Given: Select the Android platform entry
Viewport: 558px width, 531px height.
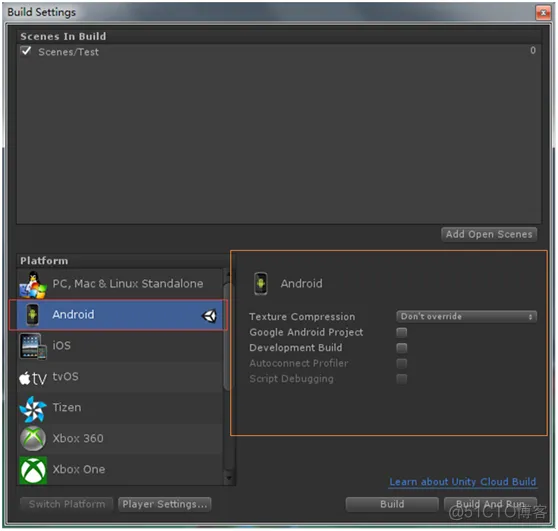Looking at the screenshot, I should pyautogui.click(x=120, y=315).
